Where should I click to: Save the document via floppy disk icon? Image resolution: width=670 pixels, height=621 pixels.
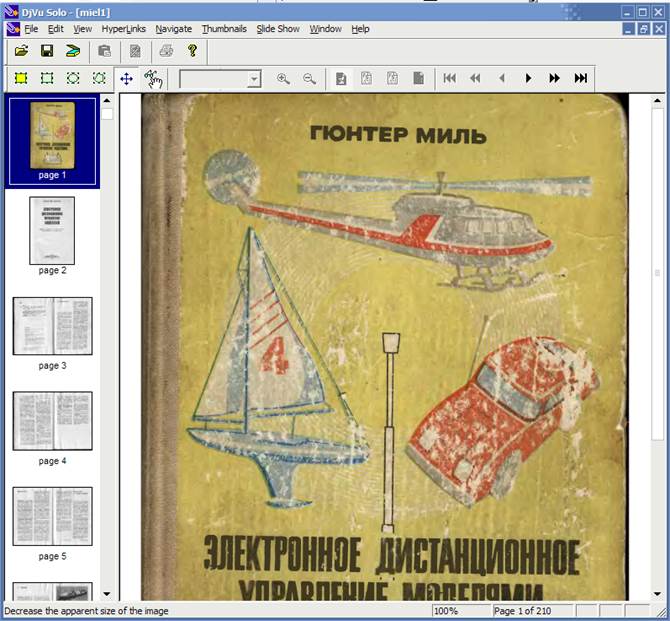click(47, 51)
